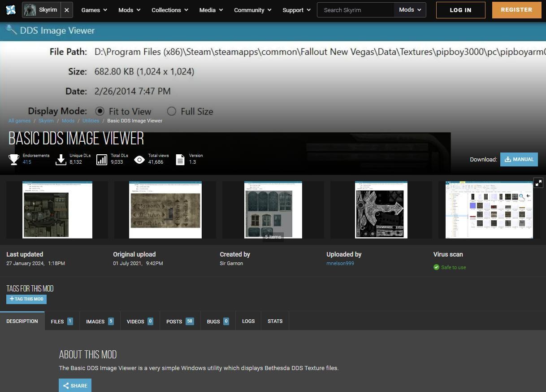Open the Utilities breadcrumb link
546x392 pixels.
91,121
